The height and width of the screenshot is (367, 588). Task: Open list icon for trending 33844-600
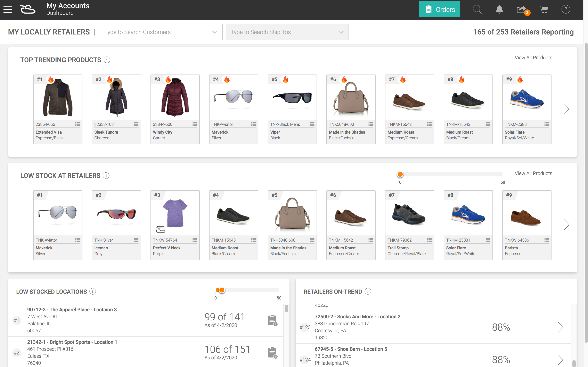coord(195,124)
